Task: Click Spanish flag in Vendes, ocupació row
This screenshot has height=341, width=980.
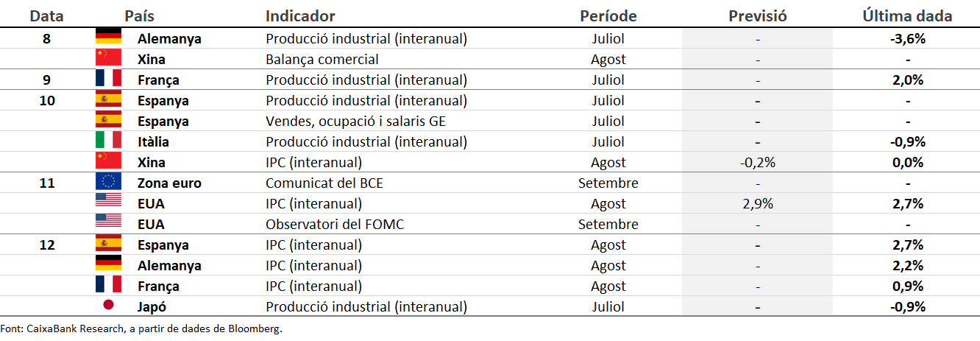Action: 108,121
